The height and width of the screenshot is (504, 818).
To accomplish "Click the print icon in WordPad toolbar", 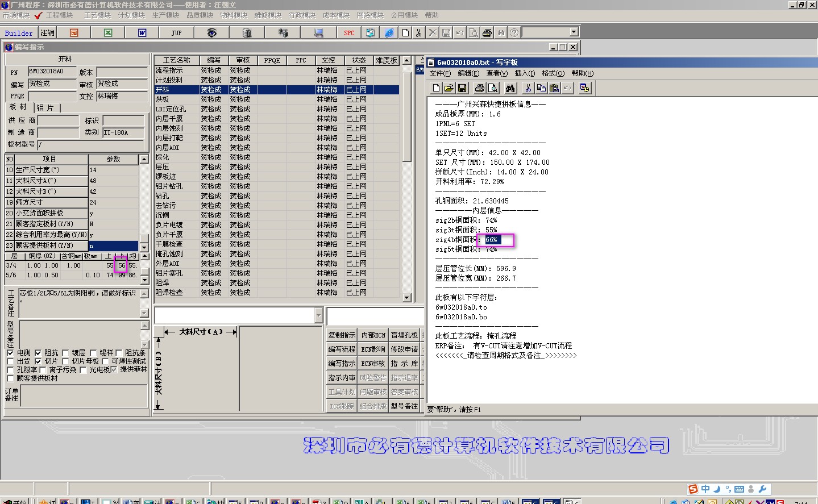I will [480, 88].
